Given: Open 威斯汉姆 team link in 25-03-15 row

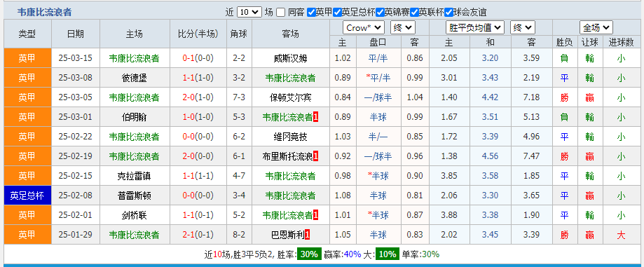Looking at the screenshot, I should click(290, 58).
